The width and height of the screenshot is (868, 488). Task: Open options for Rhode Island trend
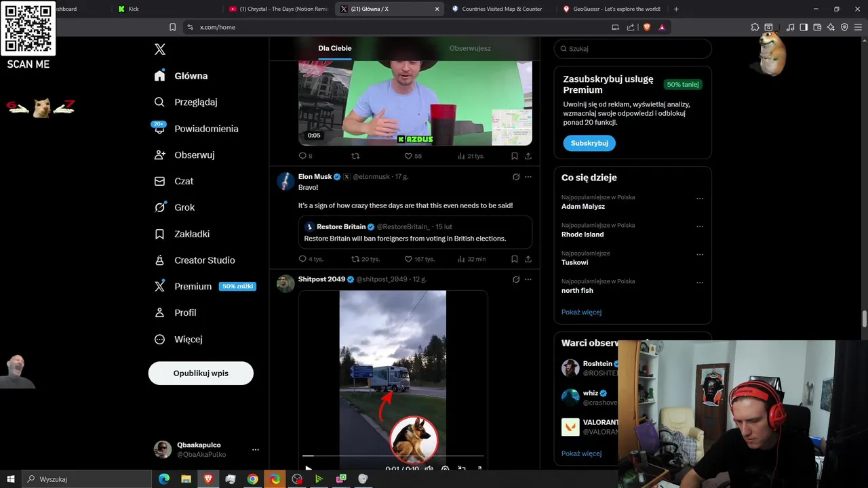700,226
